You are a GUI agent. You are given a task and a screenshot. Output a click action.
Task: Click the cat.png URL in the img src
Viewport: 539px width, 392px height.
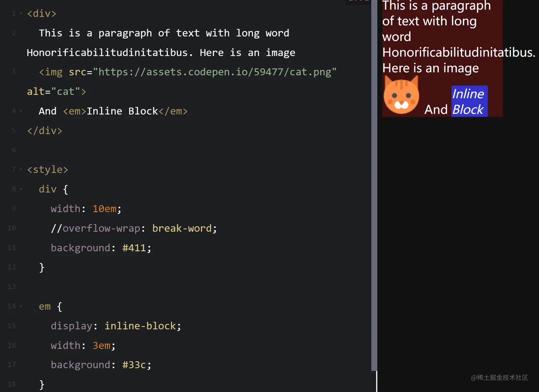[x=215, y=72]
